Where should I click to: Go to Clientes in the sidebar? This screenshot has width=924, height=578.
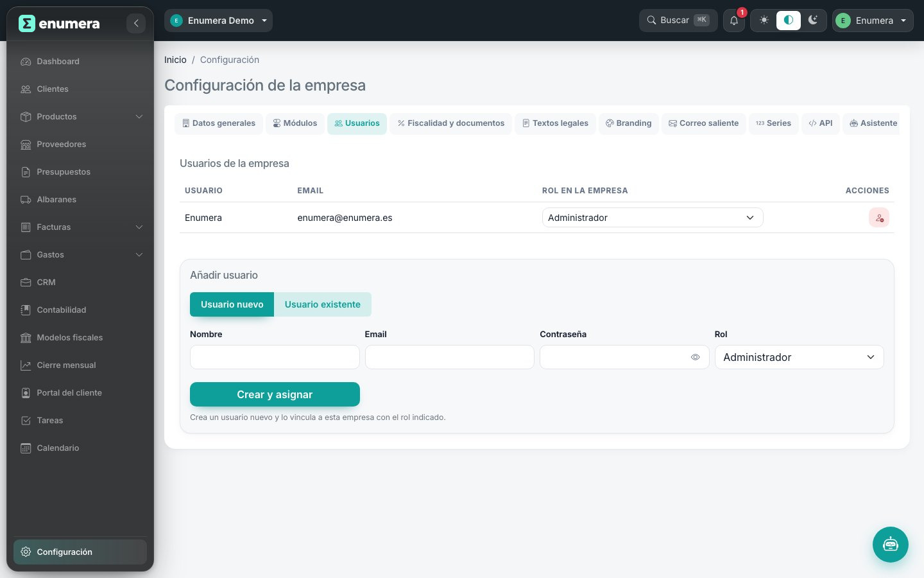tap(80, 89)
